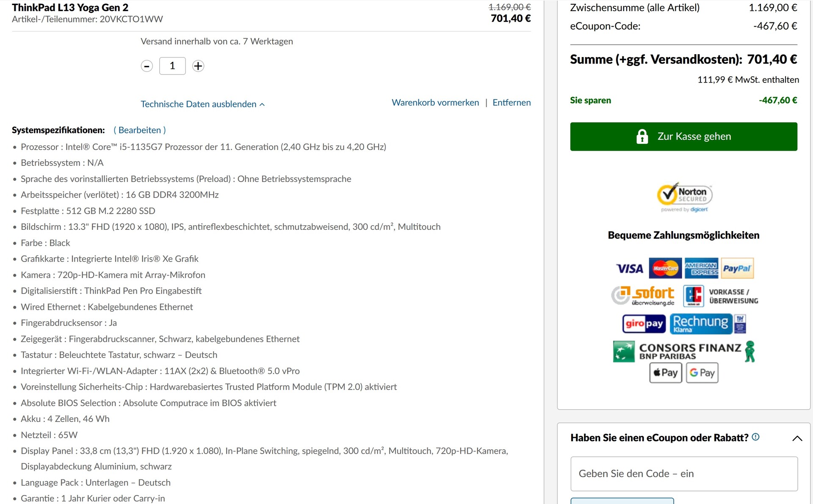Click Warenkorb vormerken link
813x504 pixels.
(435, 102)
